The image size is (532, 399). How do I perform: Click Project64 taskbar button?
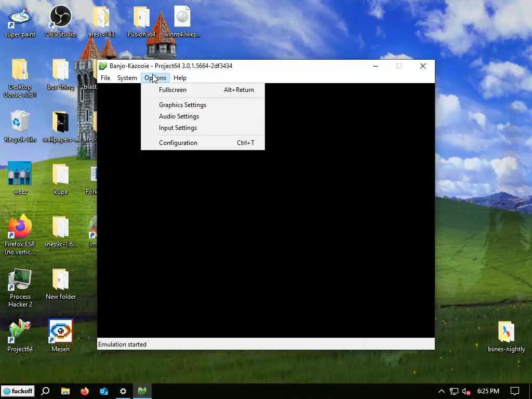(x=142, y=391)
